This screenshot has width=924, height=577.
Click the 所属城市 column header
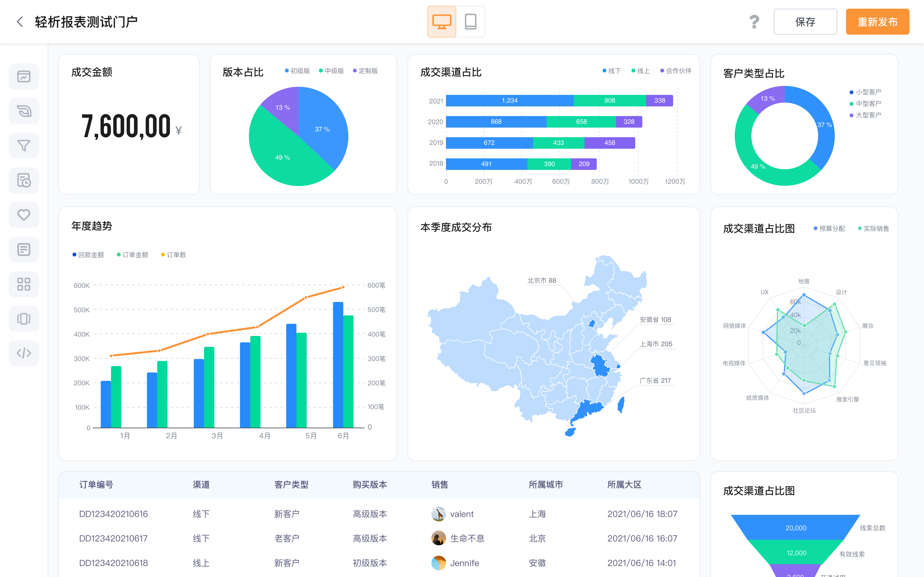coord(546,485)
